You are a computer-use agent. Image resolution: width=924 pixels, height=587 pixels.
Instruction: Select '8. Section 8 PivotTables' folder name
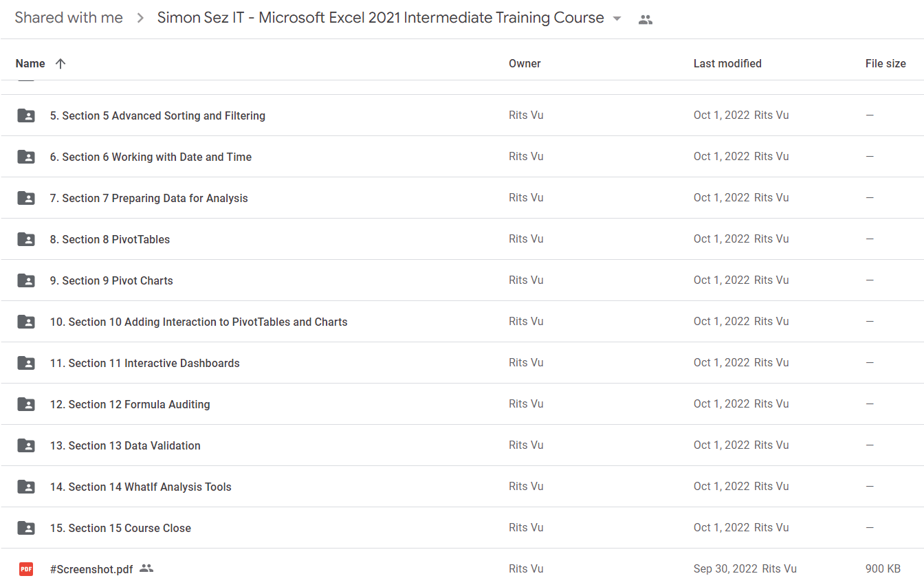pos(110,239)
